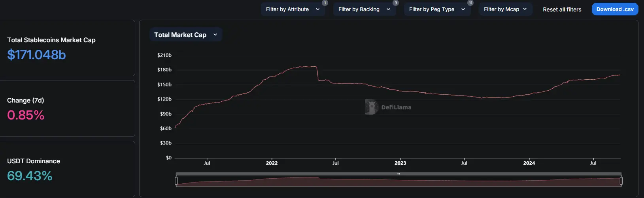The width and height of the screenshot is (644, 198).
Task: Click the $171.048b total market cap value
Action: coord(36,55)
